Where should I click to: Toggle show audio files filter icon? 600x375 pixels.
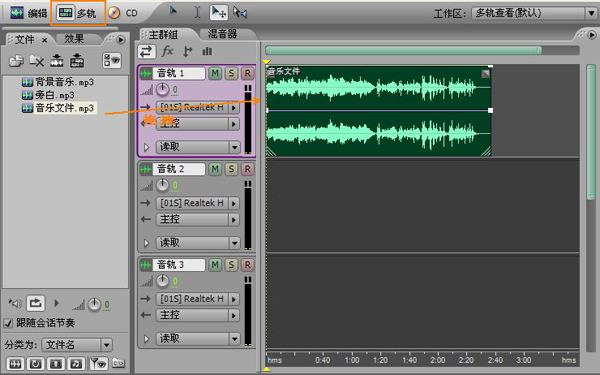[x=15, y=364]
